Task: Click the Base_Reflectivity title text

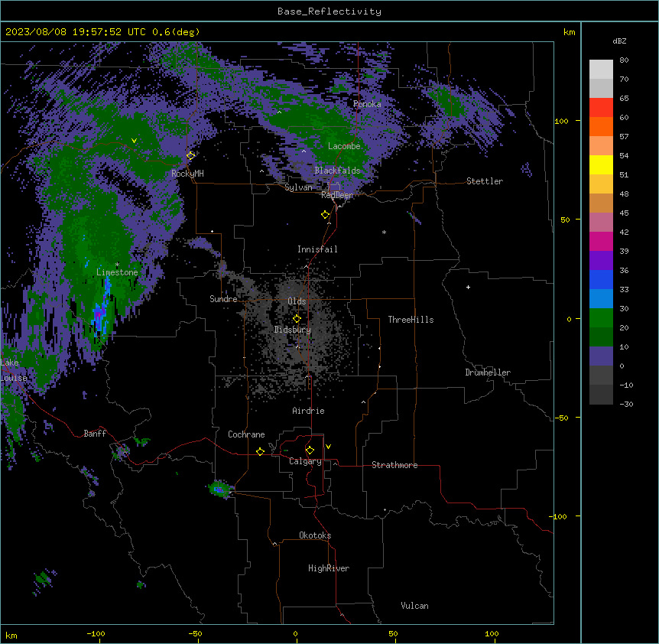Action: point(329,11)
